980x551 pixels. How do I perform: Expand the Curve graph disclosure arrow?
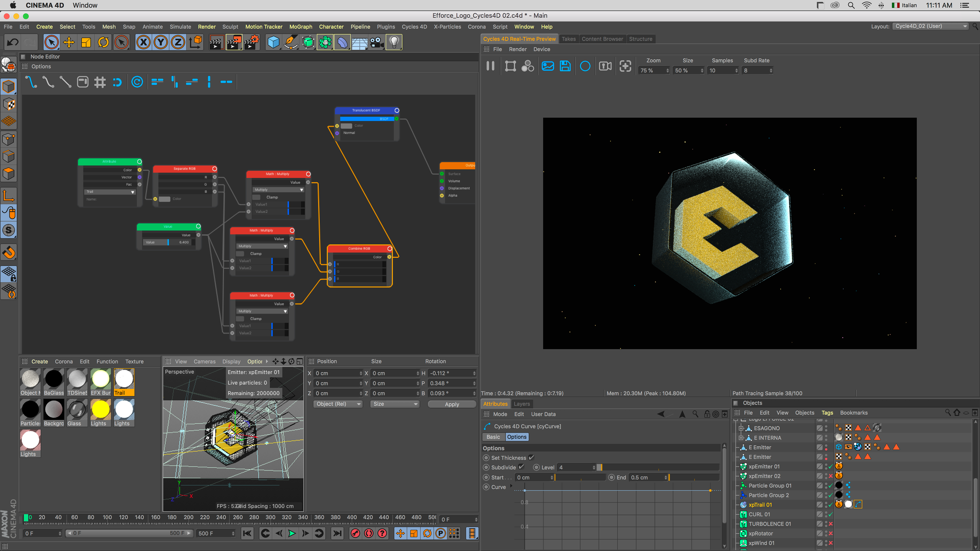[511, 486]
